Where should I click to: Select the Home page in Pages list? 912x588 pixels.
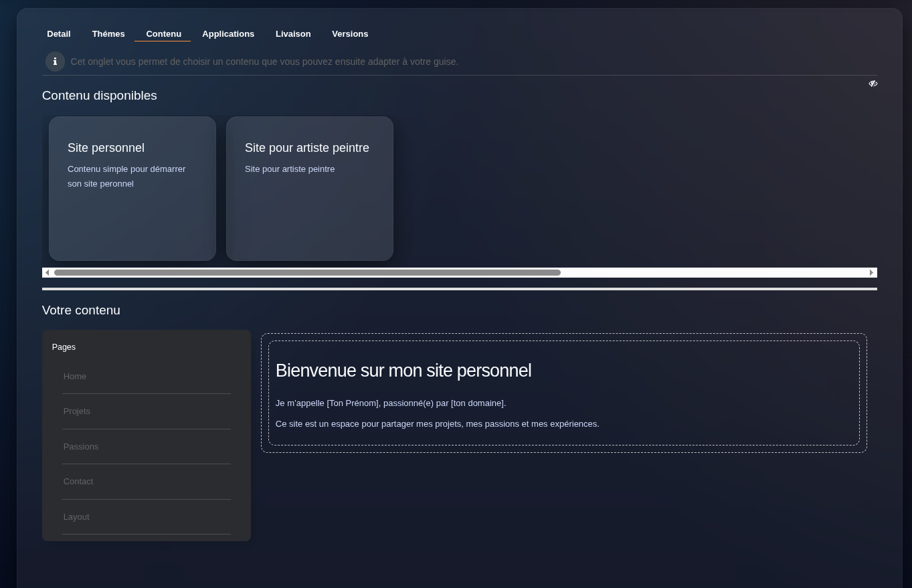click(x=75, y=377)
